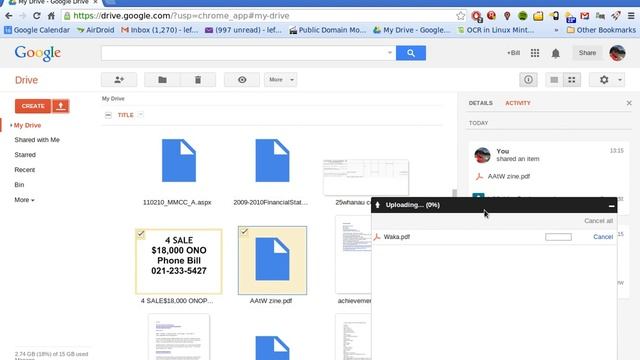This screenshot has width=640, height=360.
Task: Click the trash remove icon
Action: pyautogui.click(x=198, y=80)
